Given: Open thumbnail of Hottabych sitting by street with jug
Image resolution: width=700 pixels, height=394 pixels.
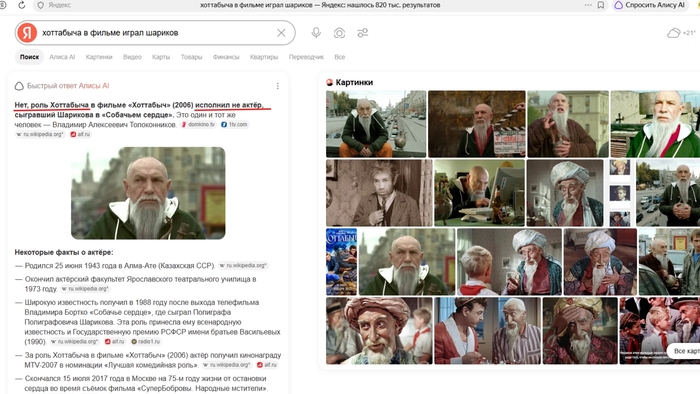Looking at the screenshot, I should pyautogui.click(x=376, y=124).
